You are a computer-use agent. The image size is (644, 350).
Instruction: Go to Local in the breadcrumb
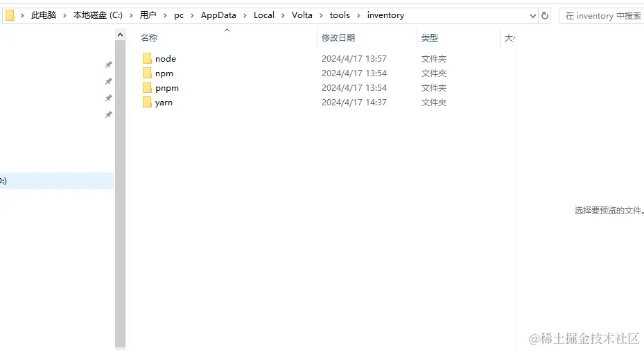click(263, 15)
